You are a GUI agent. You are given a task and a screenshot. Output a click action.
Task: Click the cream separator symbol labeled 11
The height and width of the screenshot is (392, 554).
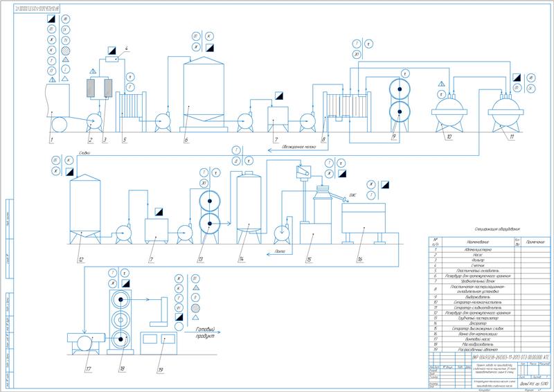pyautogui.click(x=506, y=114)
